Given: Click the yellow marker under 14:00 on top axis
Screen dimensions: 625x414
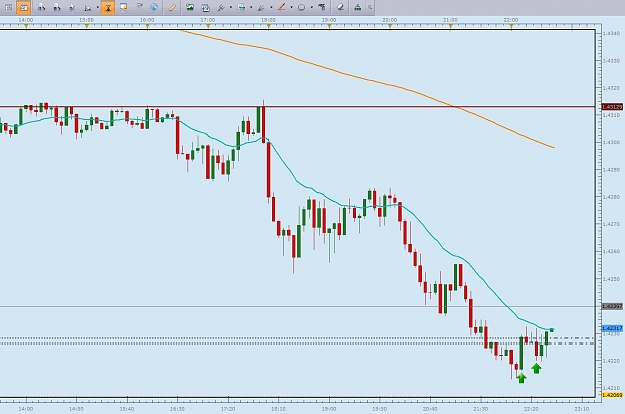Looking at the screenshot, I should point(26,26).
